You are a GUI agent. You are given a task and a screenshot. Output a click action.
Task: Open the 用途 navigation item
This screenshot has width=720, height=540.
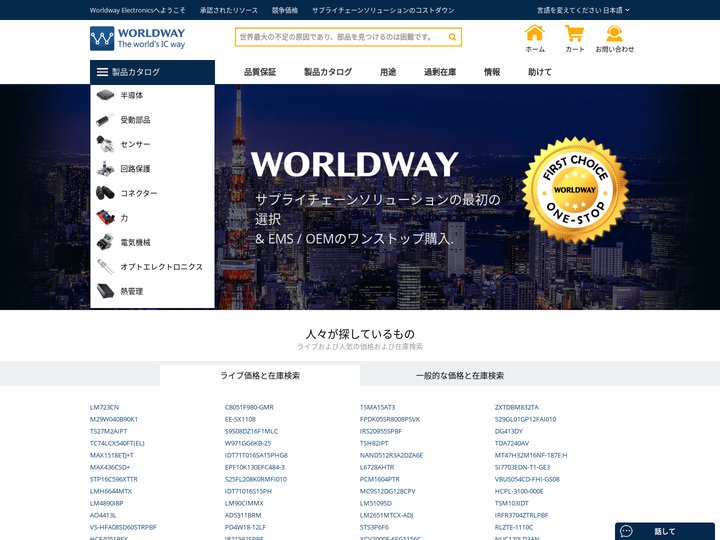point(388,72)
